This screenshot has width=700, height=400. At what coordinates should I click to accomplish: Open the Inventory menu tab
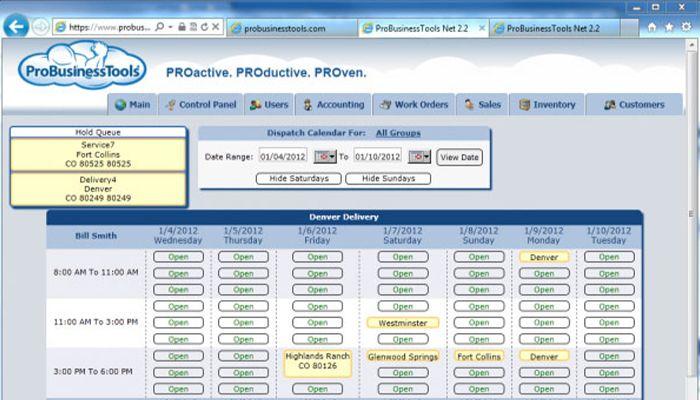(546, 105)
